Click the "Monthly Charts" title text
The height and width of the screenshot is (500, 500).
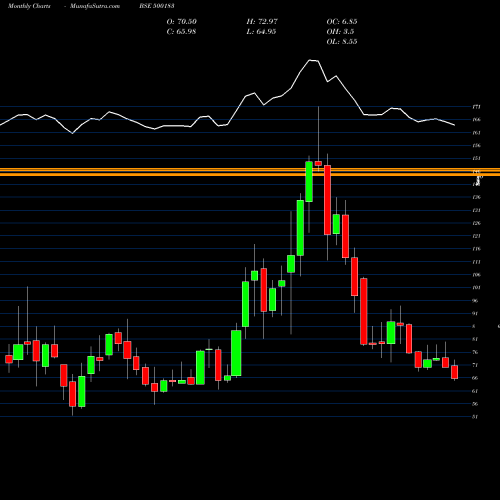pyautogui.click(x=29, y=6)
